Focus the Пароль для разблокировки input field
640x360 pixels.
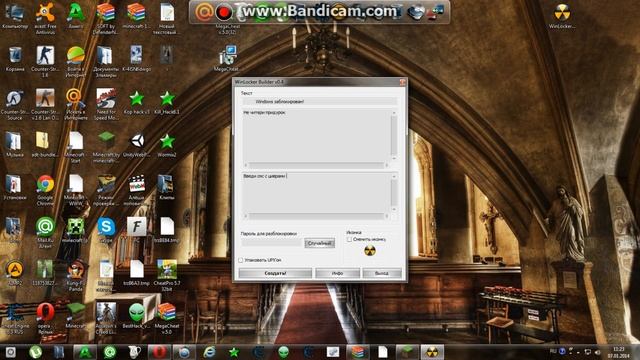coord(271,242)
